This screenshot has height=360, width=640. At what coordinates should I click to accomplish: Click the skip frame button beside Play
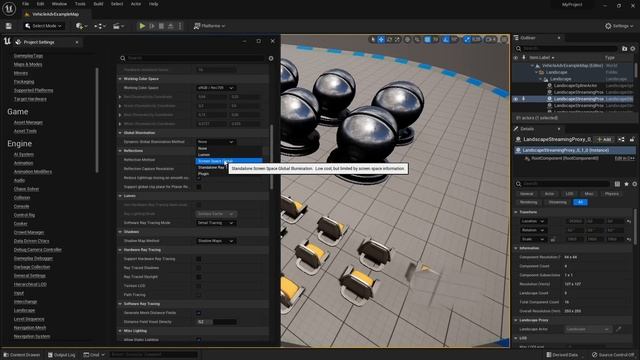tap(152, 26)
